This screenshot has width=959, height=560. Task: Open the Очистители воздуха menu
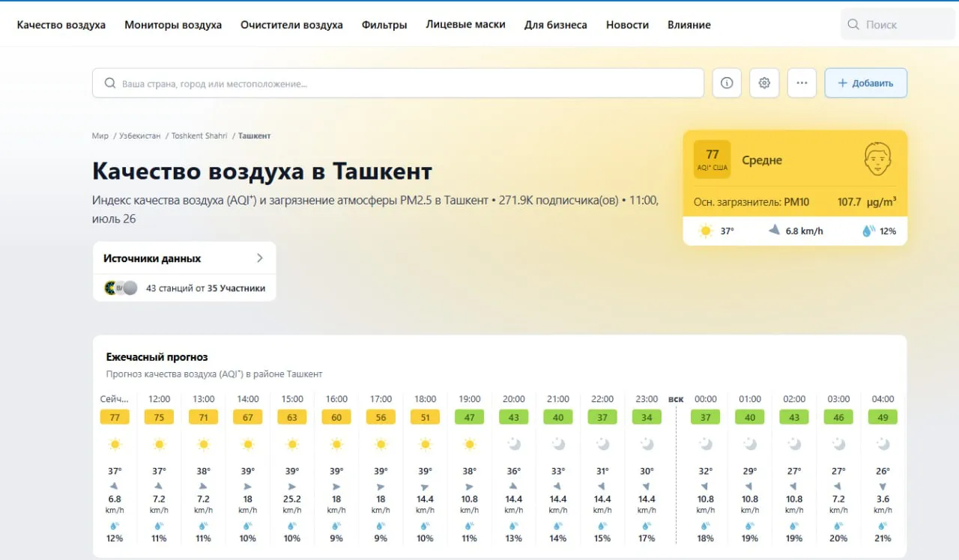(291, 25)
